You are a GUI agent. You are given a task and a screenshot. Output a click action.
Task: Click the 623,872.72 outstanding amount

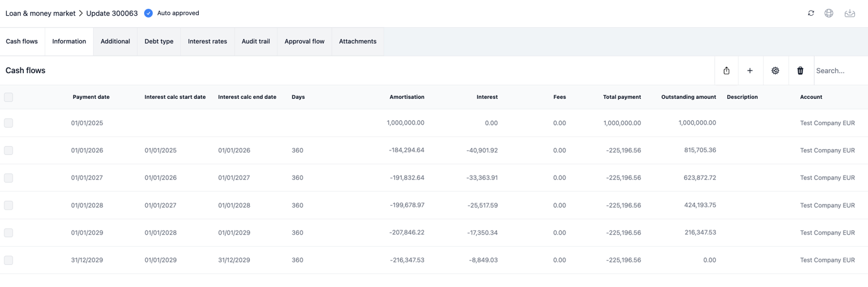[x=700, y=177]
